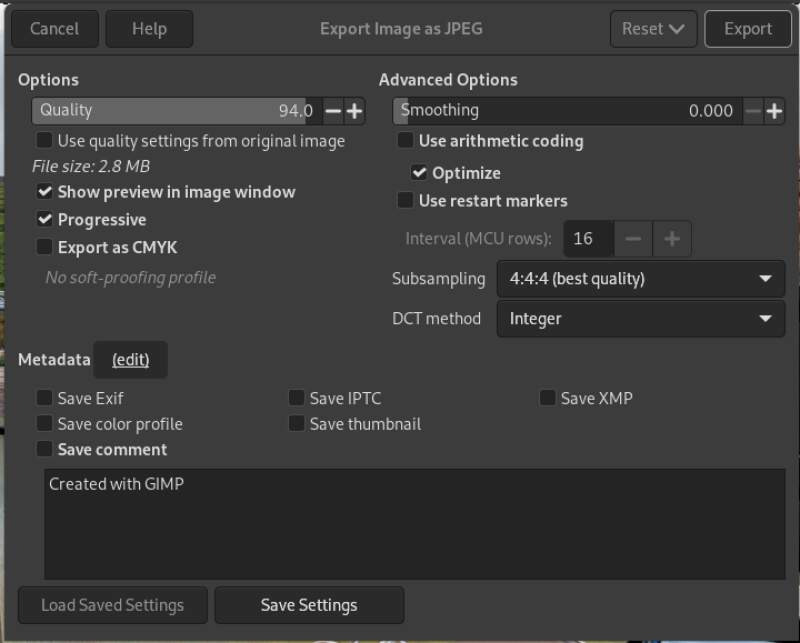Uncheck the Progressive option
Viewport: 800px width, 643px height.
[x=43, y=219]
